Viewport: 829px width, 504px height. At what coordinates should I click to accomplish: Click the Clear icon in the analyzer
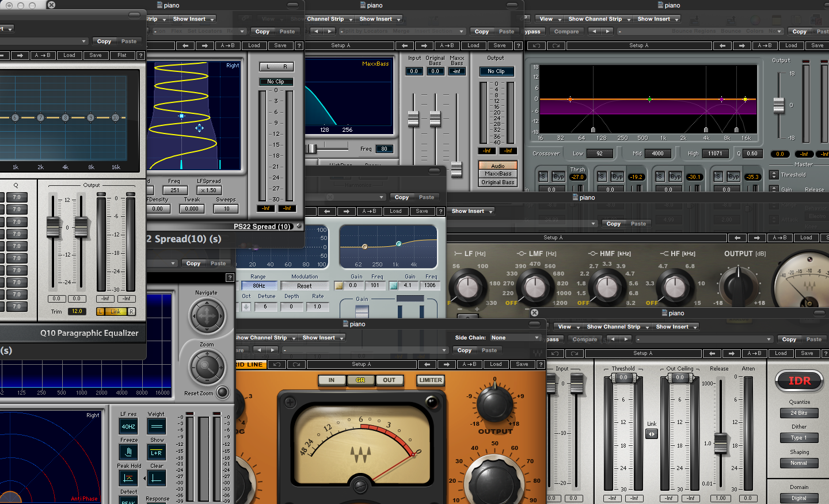point(157,478)
